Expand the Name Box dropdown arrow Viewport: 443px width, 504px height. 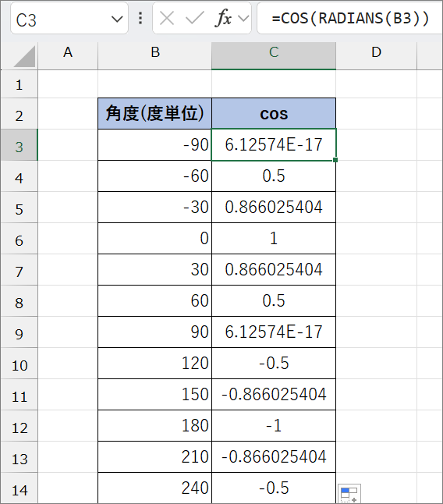click(x=117, y=20)
